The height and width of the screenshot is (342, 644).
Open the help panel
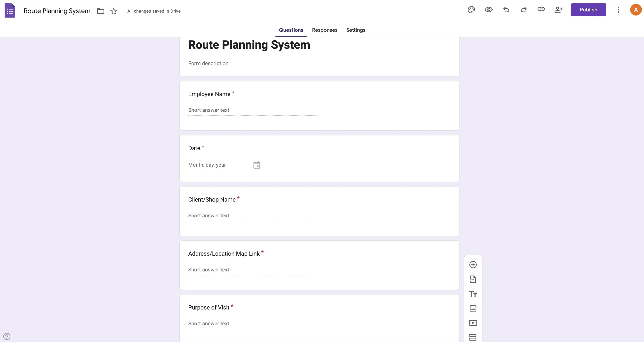click(7, 336)
